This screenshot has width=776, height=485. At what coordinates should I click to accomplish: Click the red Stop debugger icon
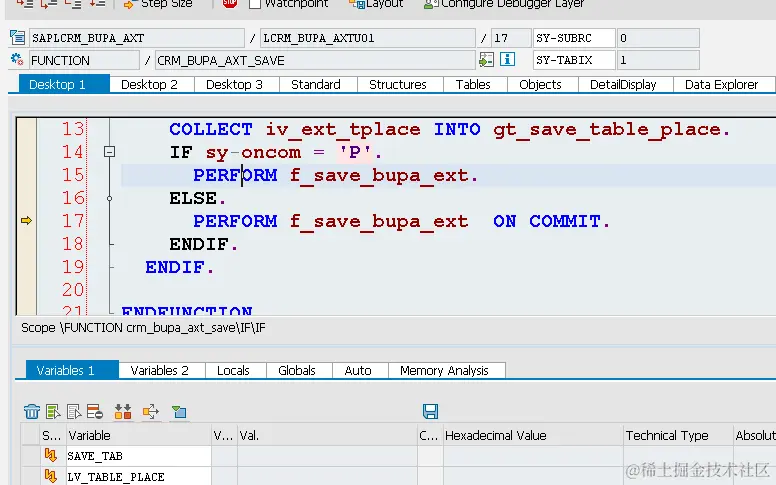click(x=229, y=4)
